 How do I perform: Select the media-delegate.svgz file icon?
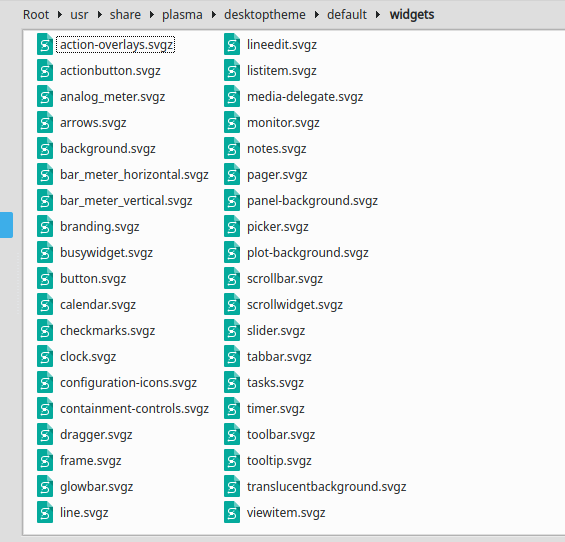coord(232,97)
